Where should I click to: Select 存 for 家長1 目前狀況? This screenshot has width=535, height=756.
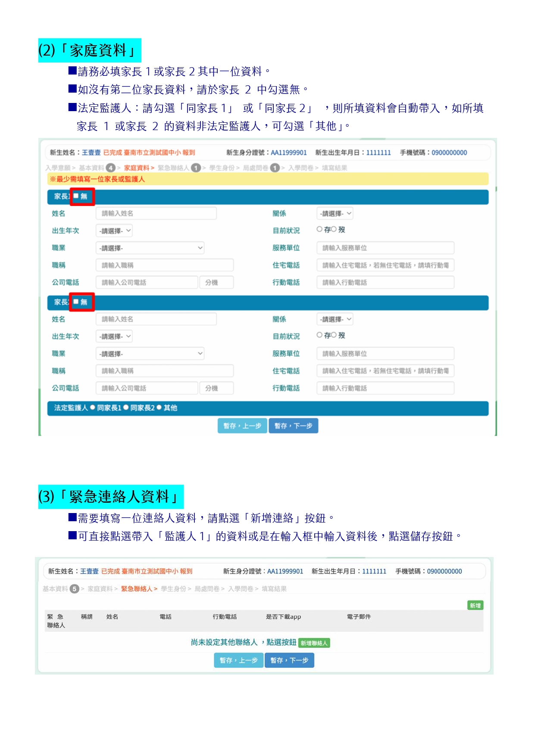pos(319,229)
